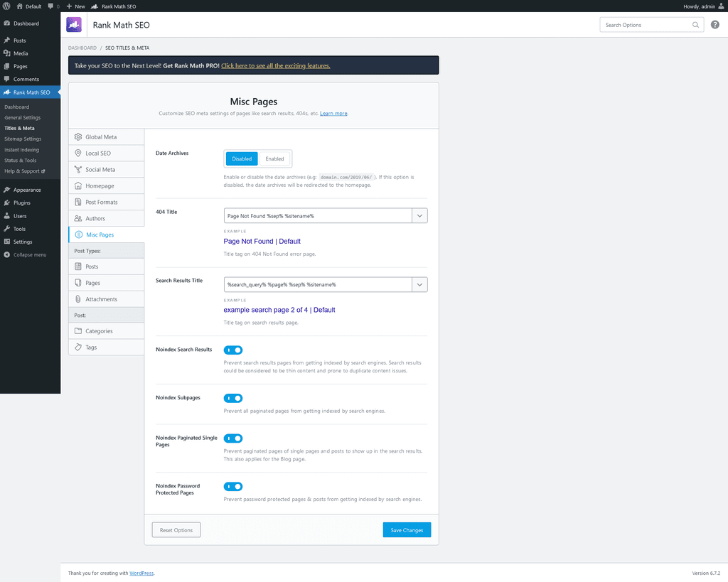Open the Attachments tab
728x582 pixels.
(107, 299)
